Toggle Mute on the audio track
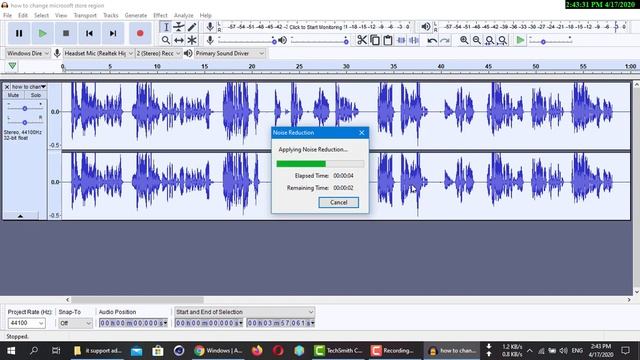Screen dimensions: 640x360 pyautogui.click(x=13, y=95)
